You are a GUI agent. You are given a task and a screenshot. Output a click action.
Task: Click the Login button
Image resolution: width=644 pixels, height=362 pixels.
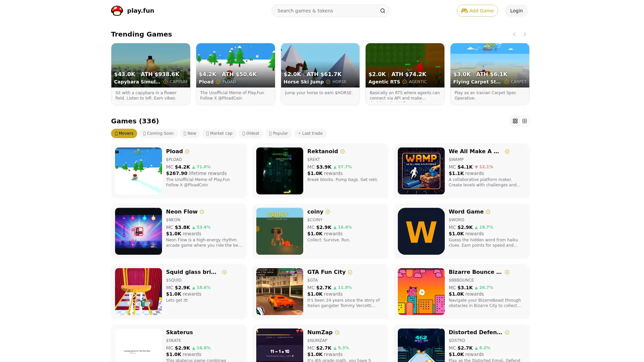point(516,11)
